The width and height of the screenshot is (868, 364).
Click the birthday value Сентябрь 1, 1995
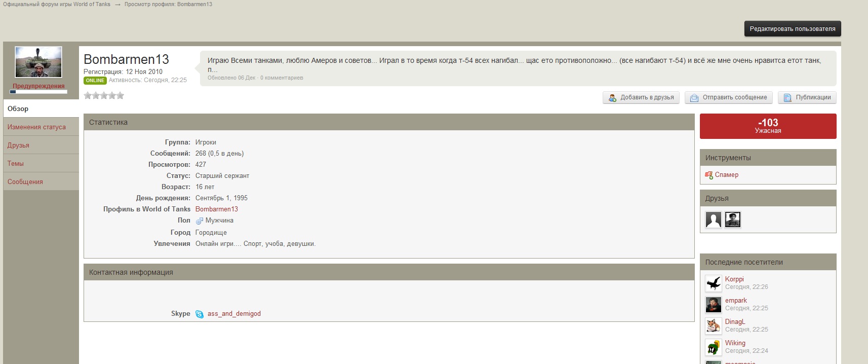pos(221,198)
